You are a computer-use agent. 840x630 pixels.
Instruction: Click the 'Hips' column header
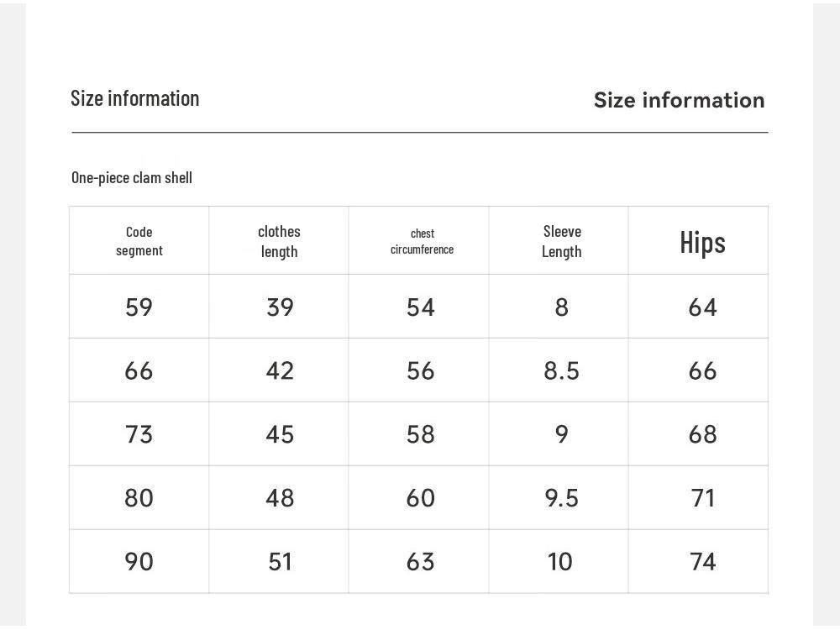[x=702, y=242]
